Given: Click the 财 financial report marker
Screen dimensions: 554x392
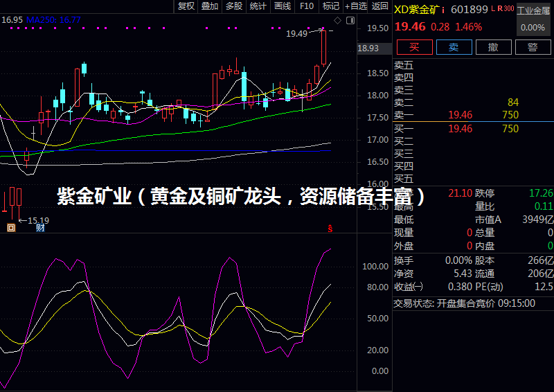Looking at the screenshot, I should click(40, 228).
